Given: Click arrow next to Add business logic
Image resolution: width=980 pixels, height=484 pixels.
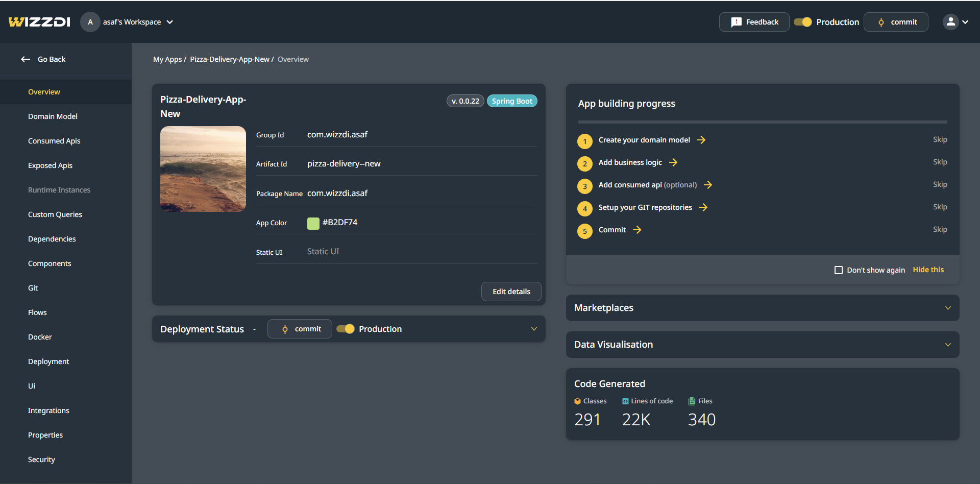Looking at the screenshot, I should pyautogui.click(x=673, y=162).
